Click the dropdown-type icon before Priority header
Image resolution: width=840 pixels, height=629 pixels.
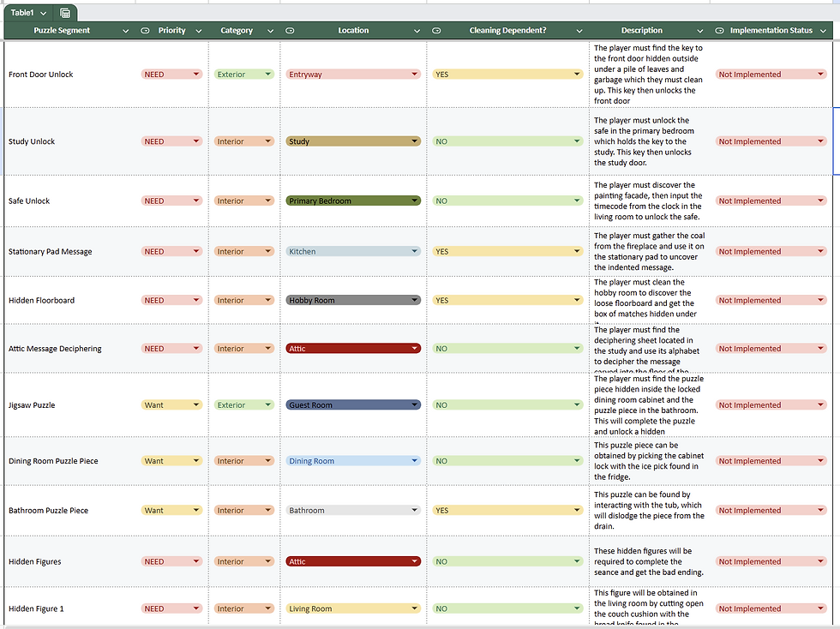145,31
